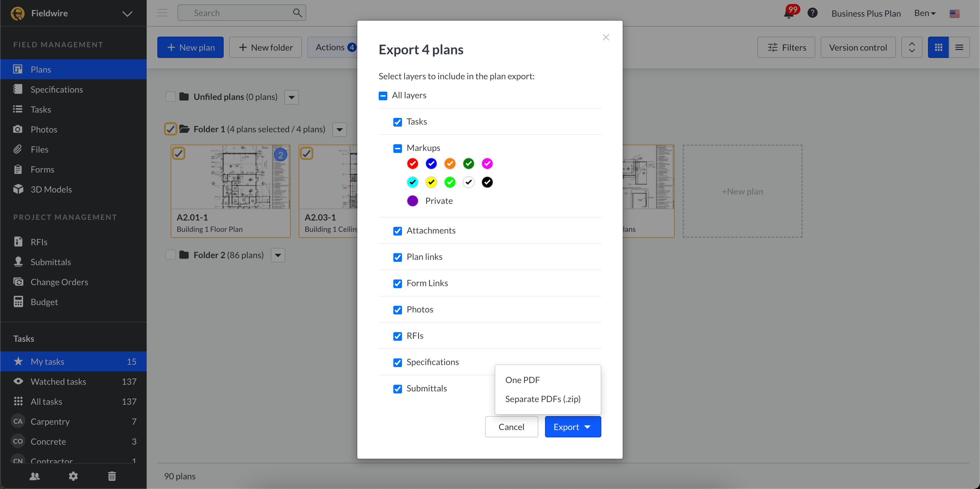Open the people icon in sidebar footer

coord(35,476)
